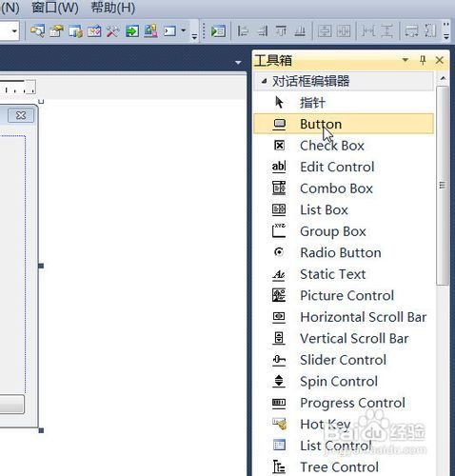The height and width of the screenshot is (476, 455).
Task: Click the Edit Control label
Action: [337, 167]
